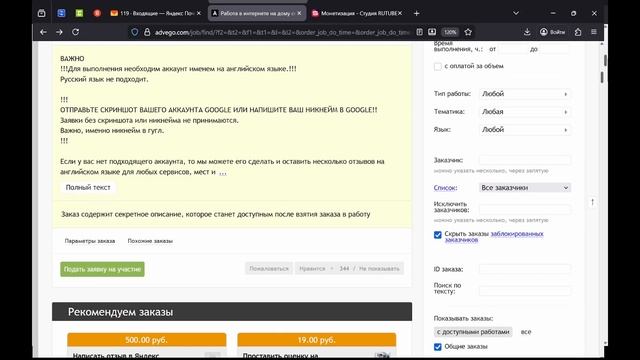Switch to the Яндекс Почта inbox tab

tap(152, 13)
